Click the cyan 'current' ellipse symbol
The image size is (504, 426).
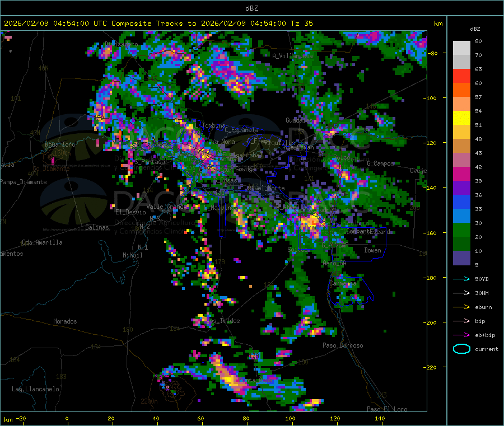point(461,349)
